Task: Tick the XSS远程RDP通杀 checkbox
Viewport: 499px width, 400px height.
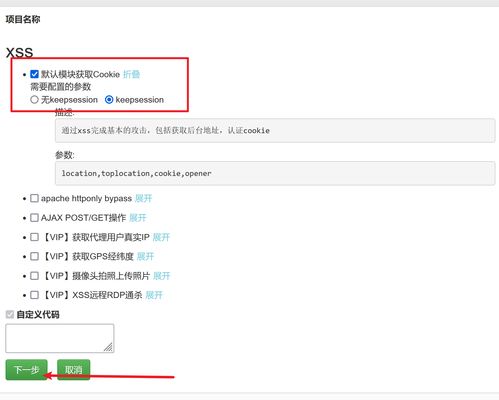Action: (34, 295)
